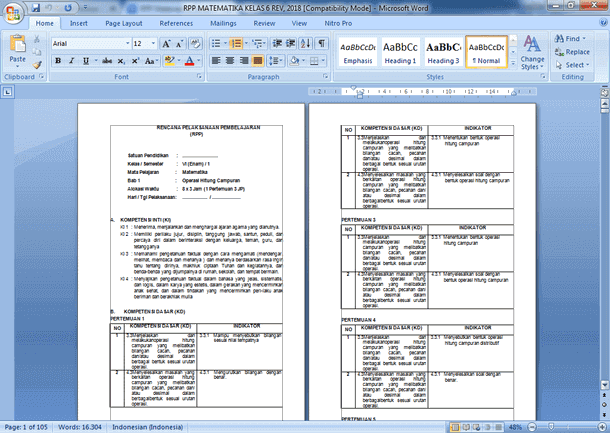The width and height of the screenshot is (610, 433).
Task: Shrink font size with the A-down icon
Action: [x=179, y=44]
